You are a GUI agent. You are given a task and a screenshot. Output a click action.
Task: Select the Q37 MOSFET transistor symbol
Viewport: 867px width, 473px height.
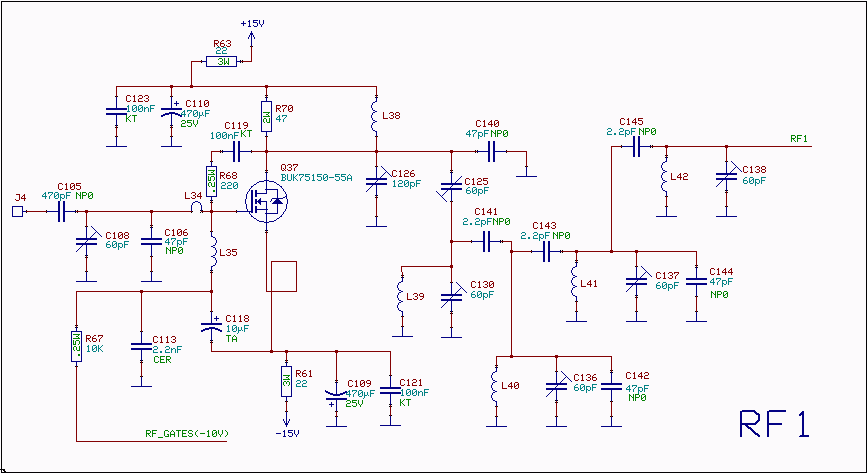[267, 202]
